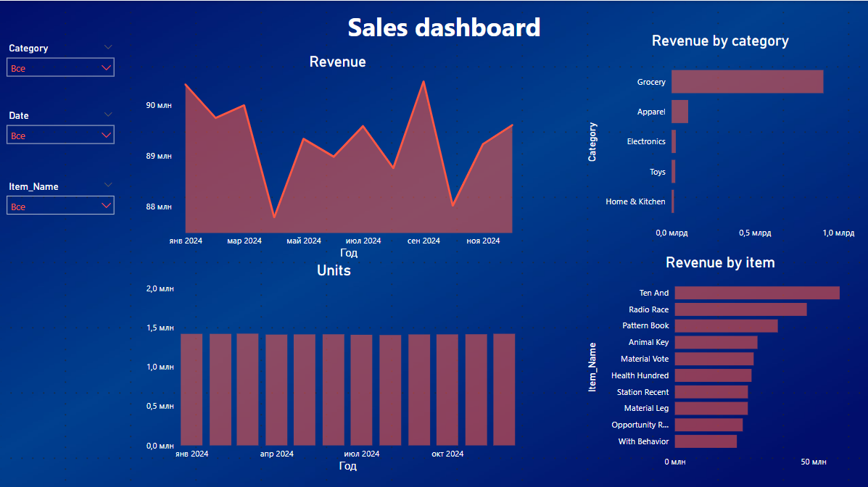The height and width of the screenshot is (487, 868).
Task: Select the Radio Race item bar
Action: [x=740, y=309]
